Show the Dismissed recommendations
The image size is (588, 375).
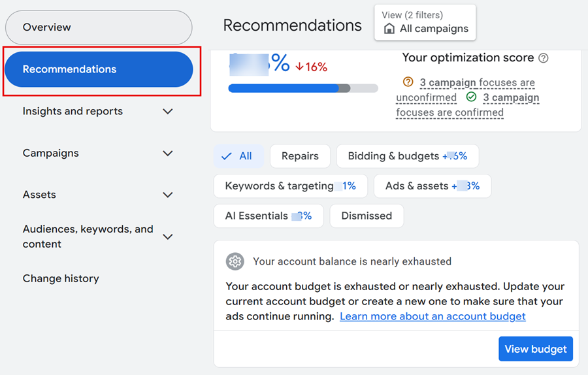(x=367, y=216)
